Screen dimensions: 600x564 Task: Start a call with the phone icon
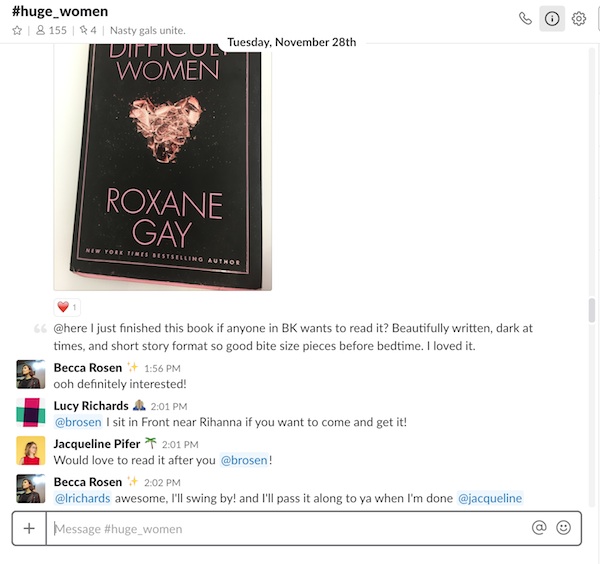525,18
